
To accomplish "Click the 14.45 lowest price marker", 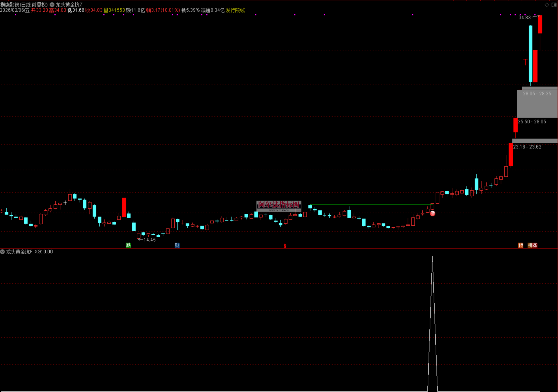I will point(149,240).
